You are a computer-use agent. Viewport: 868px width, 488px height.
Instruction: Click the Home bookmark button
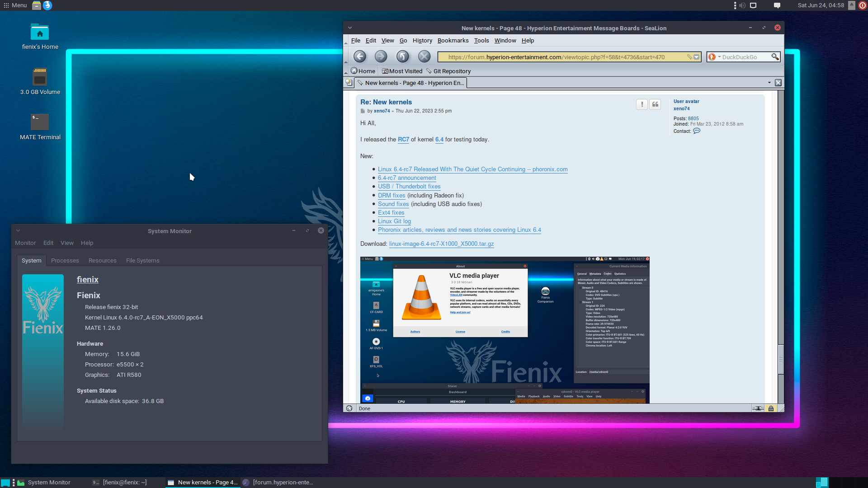click(x=363, y=71)
